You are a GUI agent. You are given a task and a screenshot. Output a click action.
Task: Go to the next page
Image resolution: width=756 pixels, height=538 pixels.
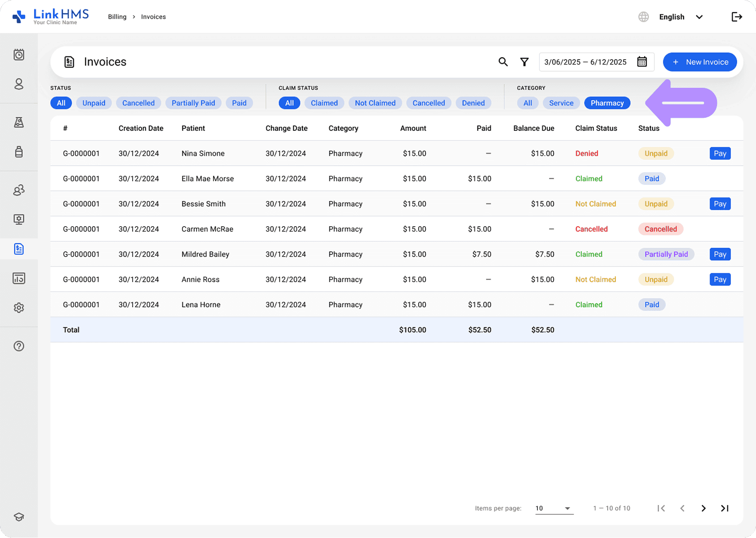coord(704,508)
